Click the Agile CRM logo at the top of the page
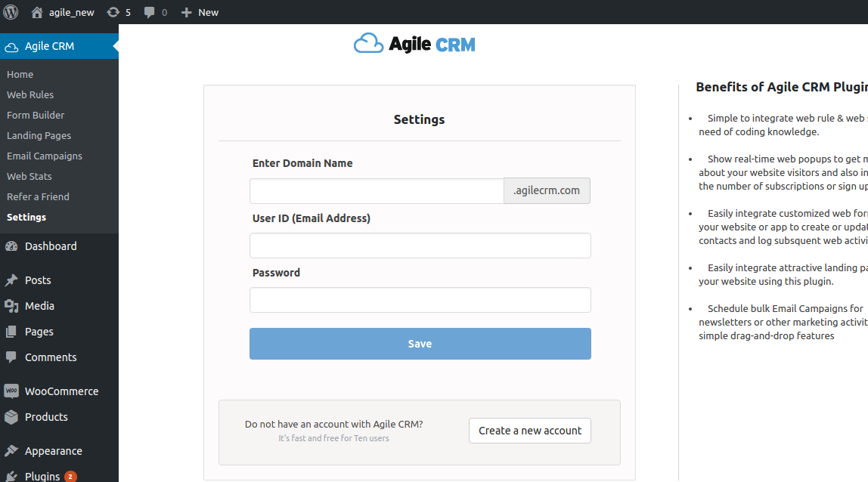This screenshot has width=868, height=482. point(414,44)
